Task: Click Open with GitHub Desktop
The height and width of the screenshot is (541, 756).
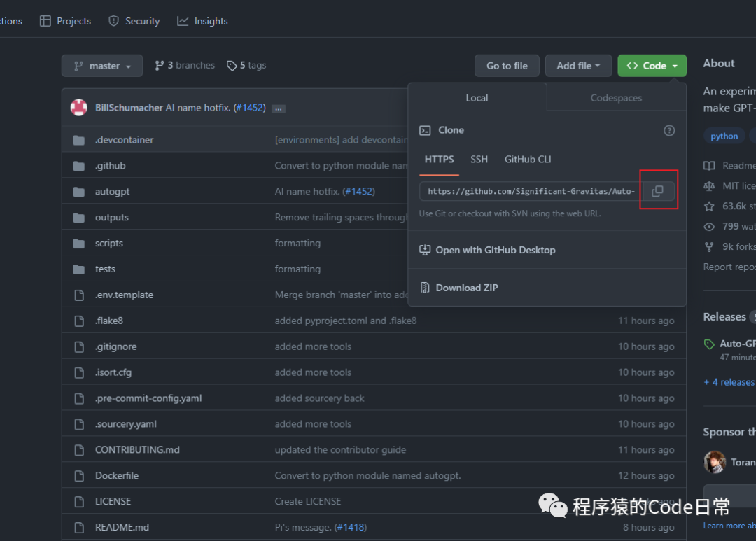Action: (x=495, y=251)
